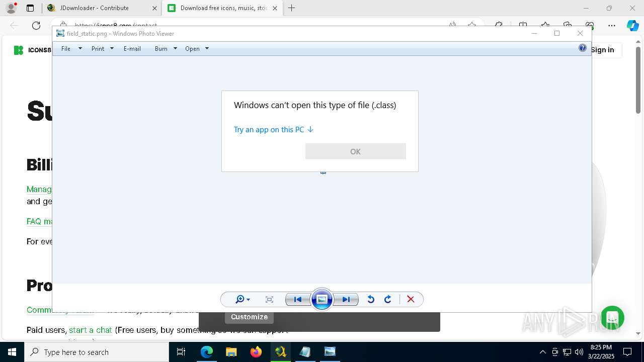644x362 pixels.
Task: Show hidden system tray icons
Action: point(542,352)
